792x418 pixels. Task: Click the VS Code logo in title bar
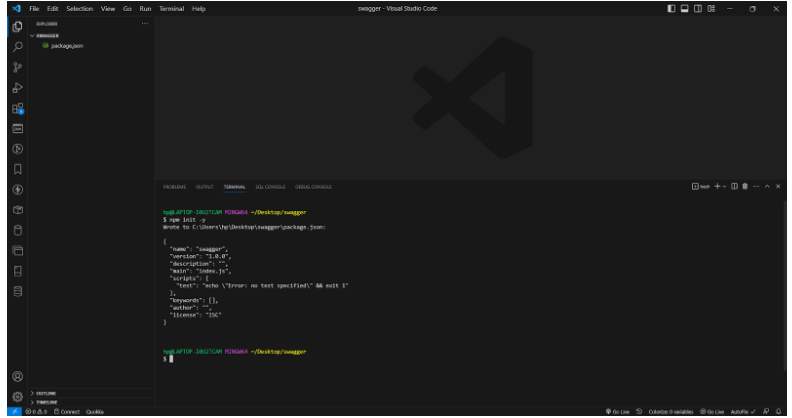(x=16, y=9)
